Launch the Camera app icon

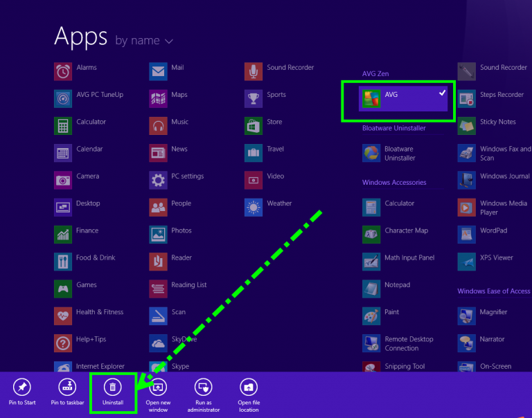[x=63, y=180]
